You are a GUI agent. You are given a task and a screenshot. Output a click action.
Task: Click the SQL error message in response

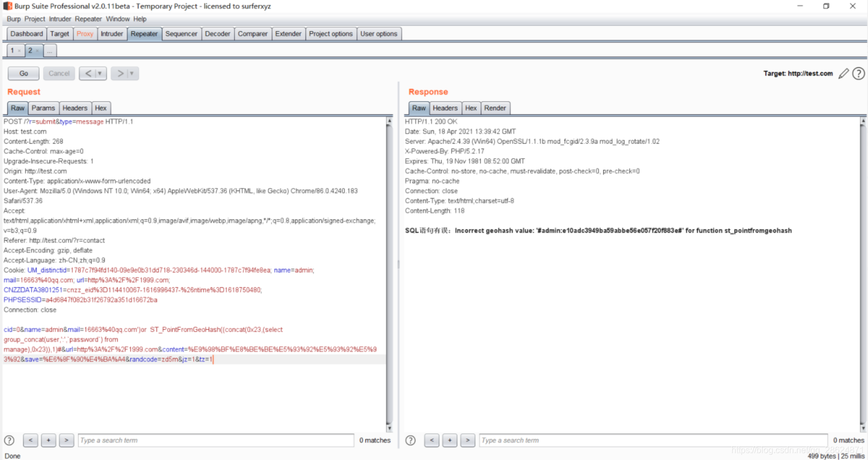tap(598, 231)
